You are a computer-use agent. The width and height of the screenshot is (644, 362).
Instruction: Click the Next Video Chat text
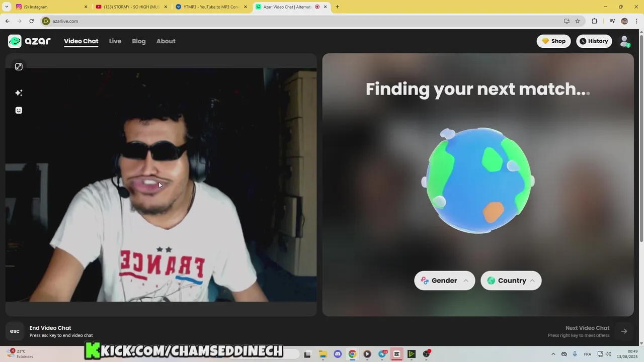click(587, 328)
